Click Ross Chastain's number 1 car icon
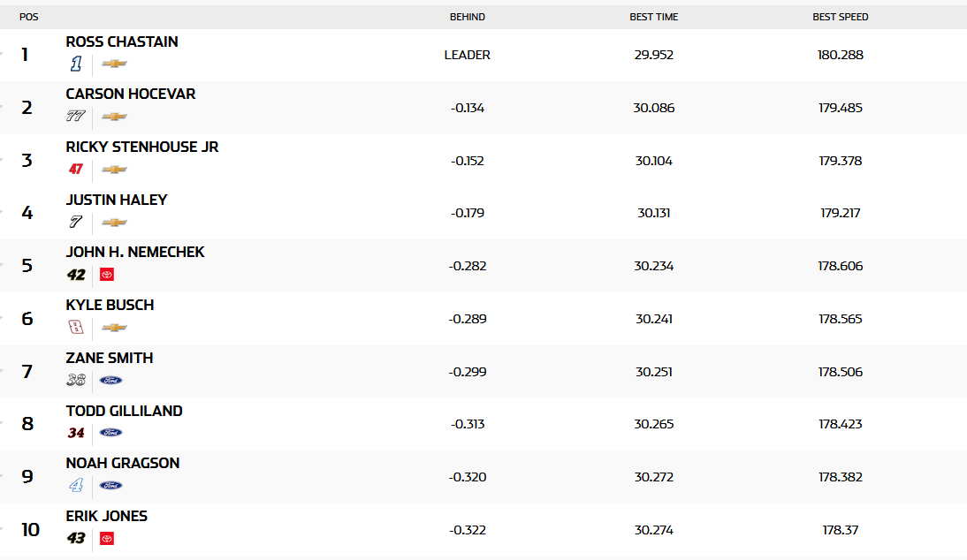The width and height of the screenshot is (967, 560). pyautogui.click(x=76, y=64)
